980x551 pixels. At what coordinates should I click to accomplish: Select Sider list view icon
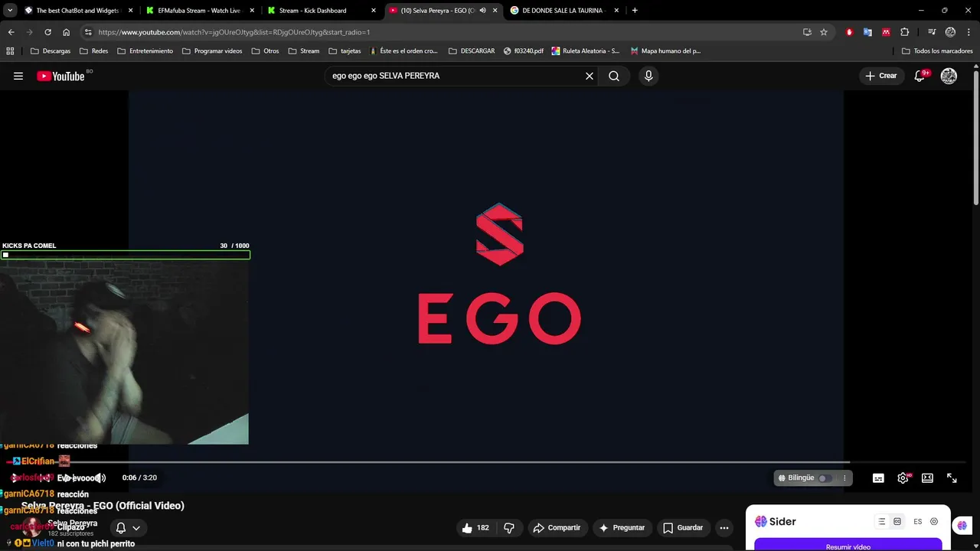[x=882, y=521]
